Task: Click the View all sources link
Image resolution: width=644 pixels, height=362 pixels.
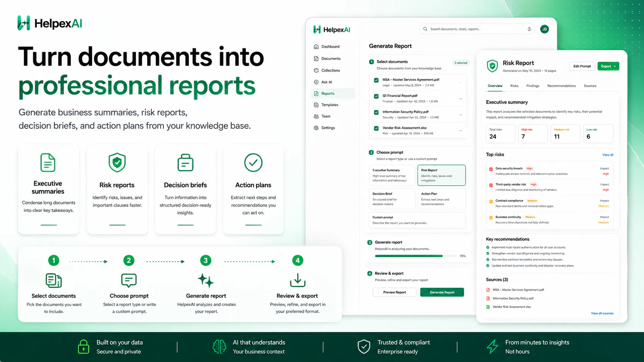Action: click(602, 313)
